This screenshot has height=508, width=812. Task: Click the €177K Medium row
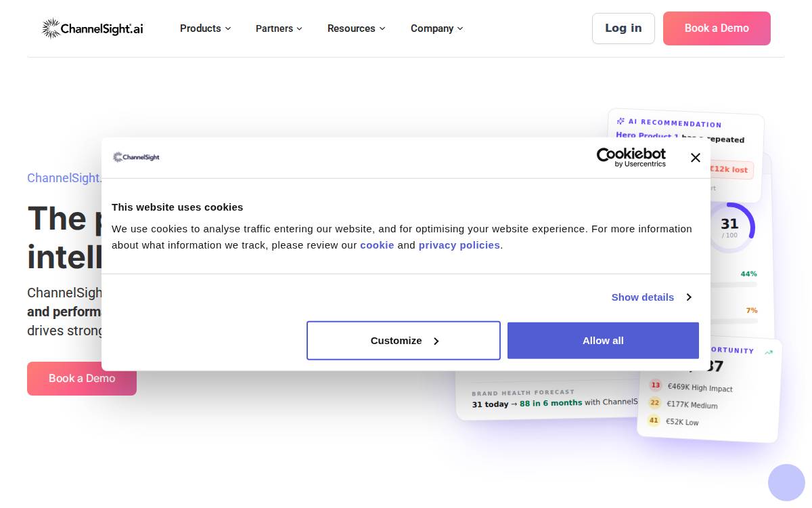coord(683,404)
